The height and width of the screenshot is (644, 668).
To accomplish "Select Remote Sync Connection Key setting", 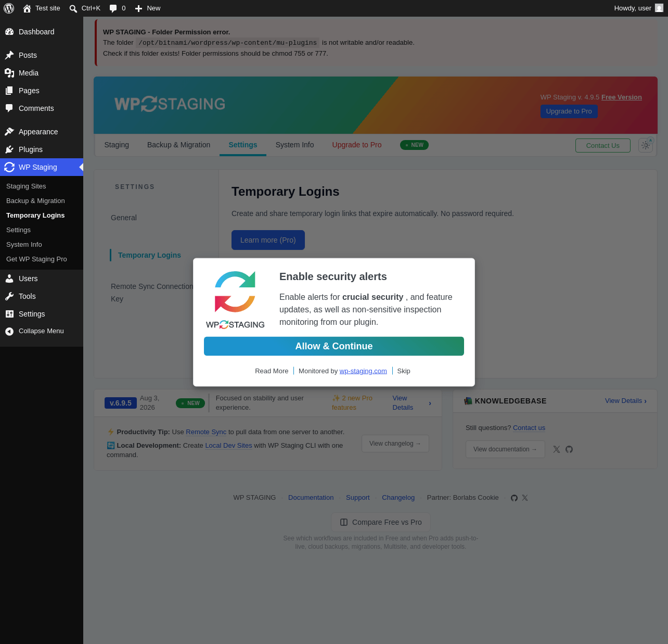I will click(152, 293).
